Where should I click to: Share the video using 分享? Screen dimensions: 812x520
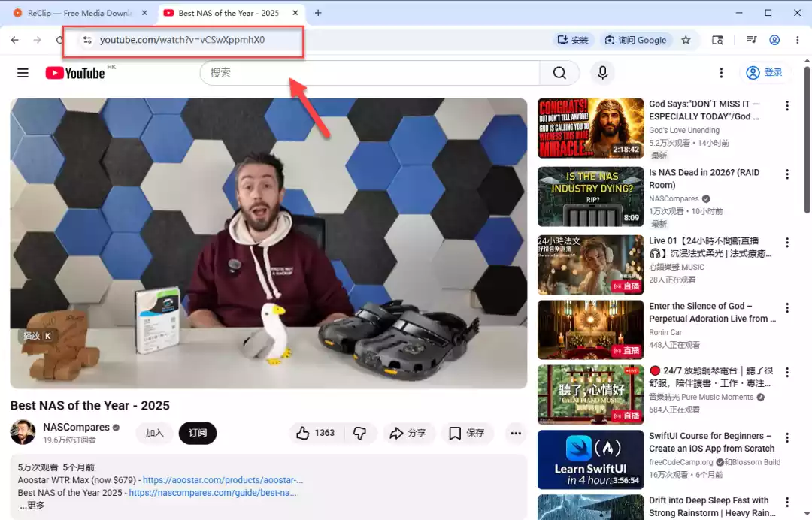click(x=408, y=433)
